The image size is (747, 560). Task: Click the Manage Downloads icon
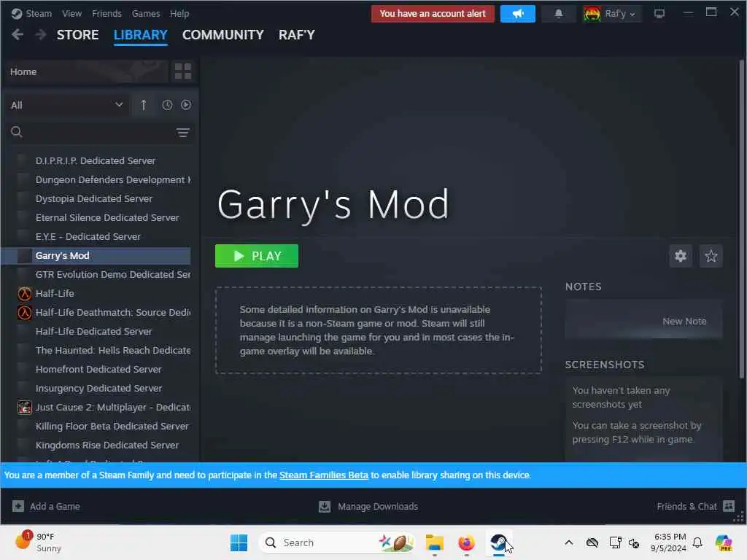[325, 506]
